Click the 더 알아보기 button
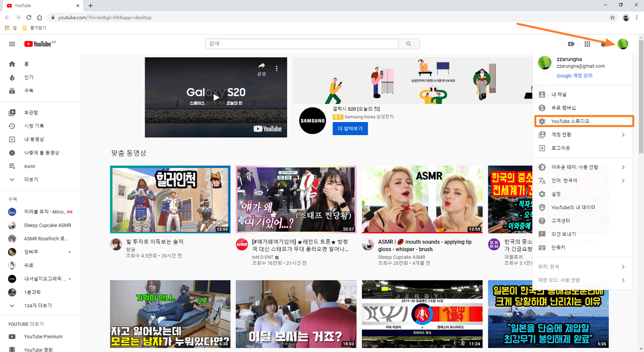The width and height of the screenshot is (644, 352). pos(350,129)
